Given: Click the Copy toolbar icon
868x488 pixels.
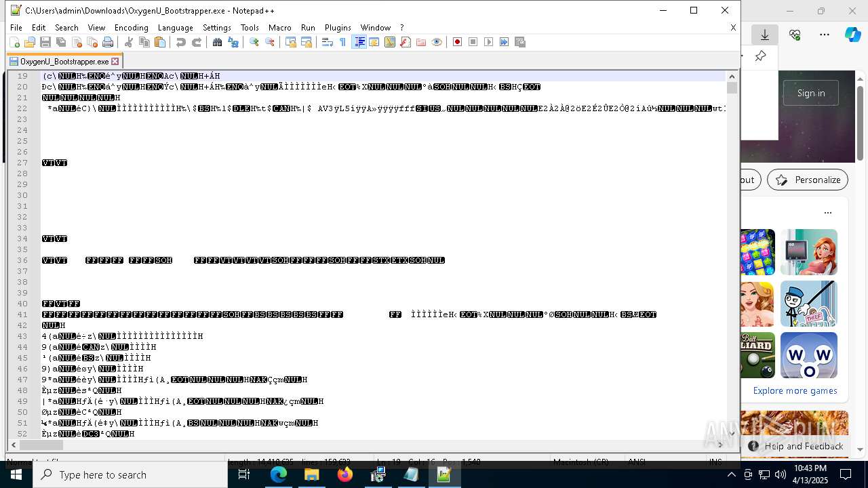Looking at the screenshot, I should 144,42.
